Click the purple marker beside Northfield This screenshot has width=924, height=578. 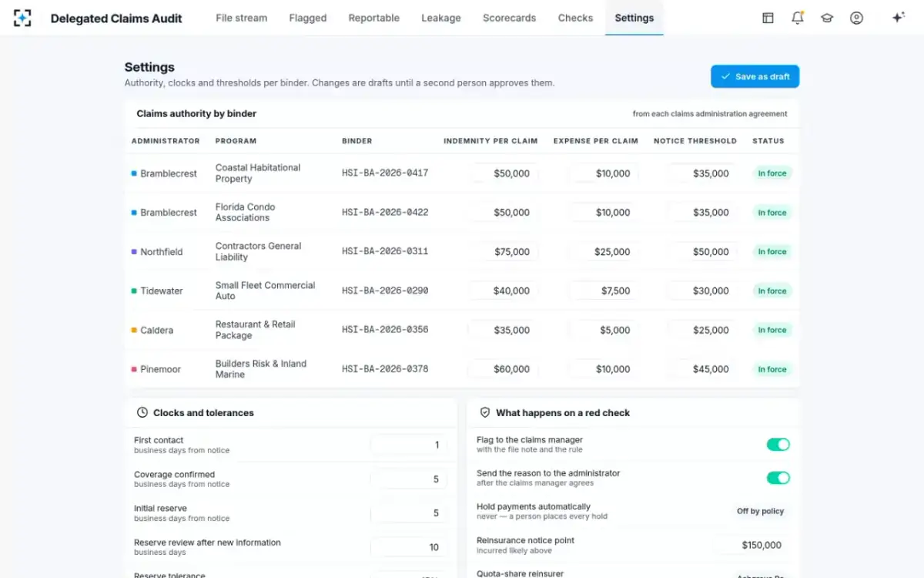pos(134,252)
